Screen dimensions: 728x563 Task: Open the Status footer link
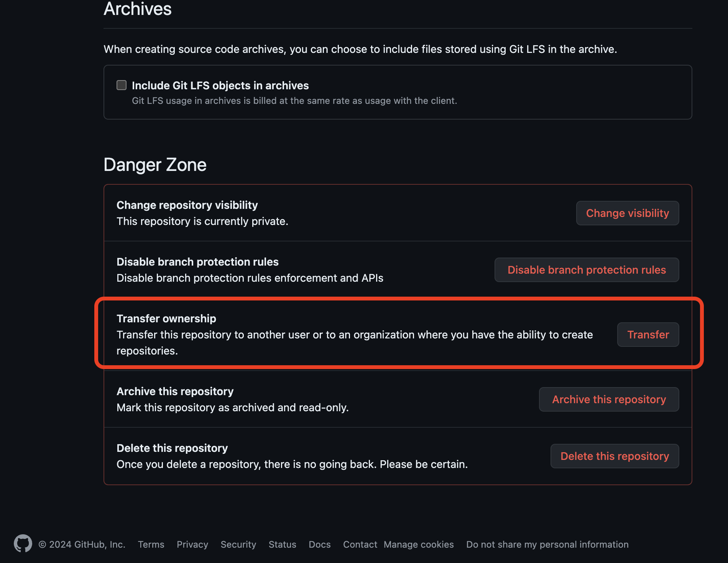(283, 545)
